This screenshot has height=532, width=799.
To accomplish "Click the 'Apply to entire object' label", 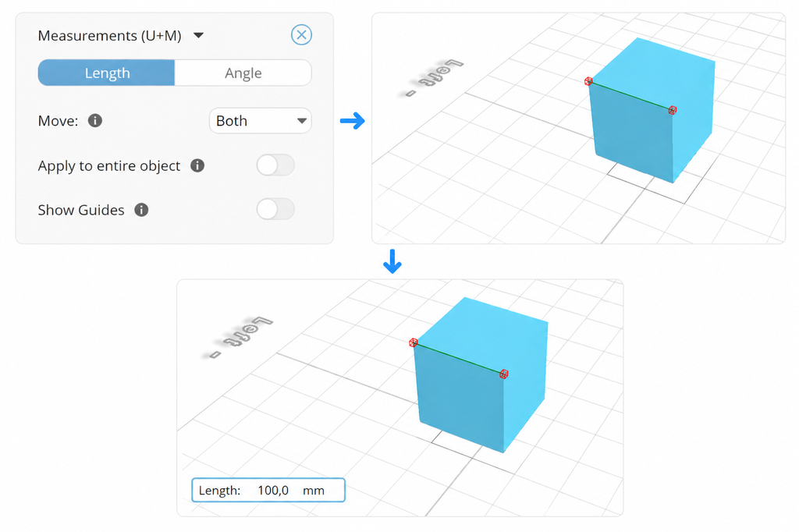I will 109,165.
